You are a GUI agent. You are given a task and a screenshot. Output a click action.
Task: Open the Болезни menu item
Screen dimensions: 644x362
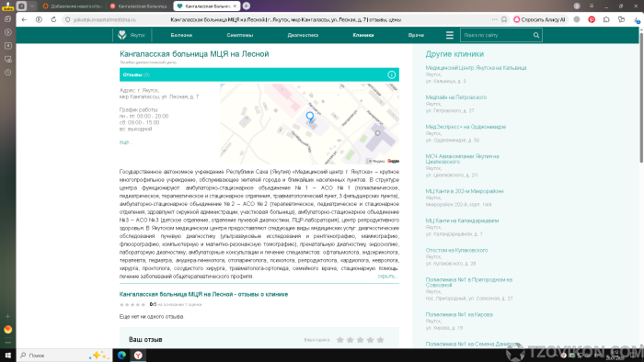coord(181,35)
